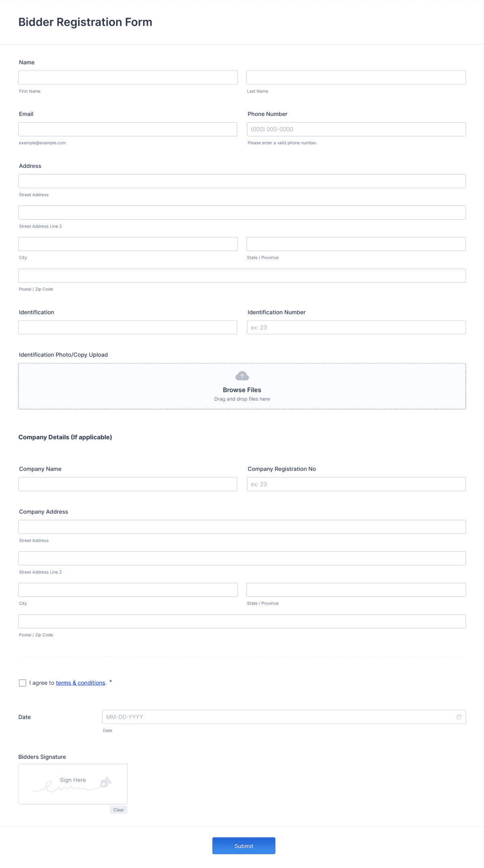The height and width of the screenshot is (868, 484).
Task: Click the State / Province field under Address
Action: click(356, 244)
